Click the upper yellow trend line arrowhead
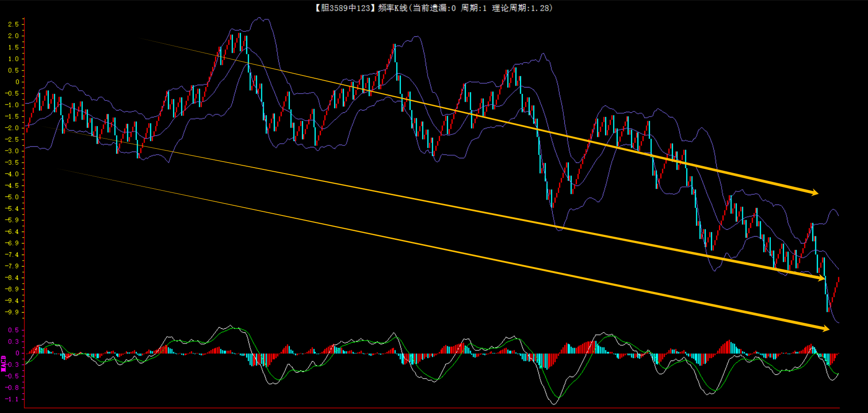Image resolution: width=868 pixels, height=413 pixels. point(815,192)
